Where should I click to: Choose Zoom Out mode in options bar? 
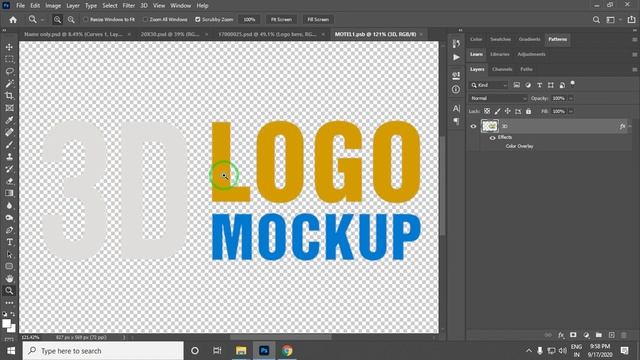[x=71, y=20]
